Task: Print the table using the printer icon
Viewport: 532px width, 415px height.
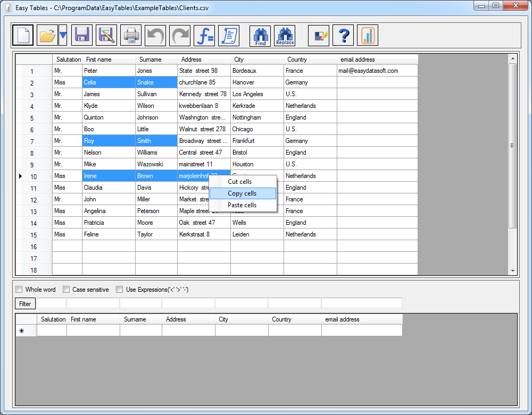Action: pos(131,36)
